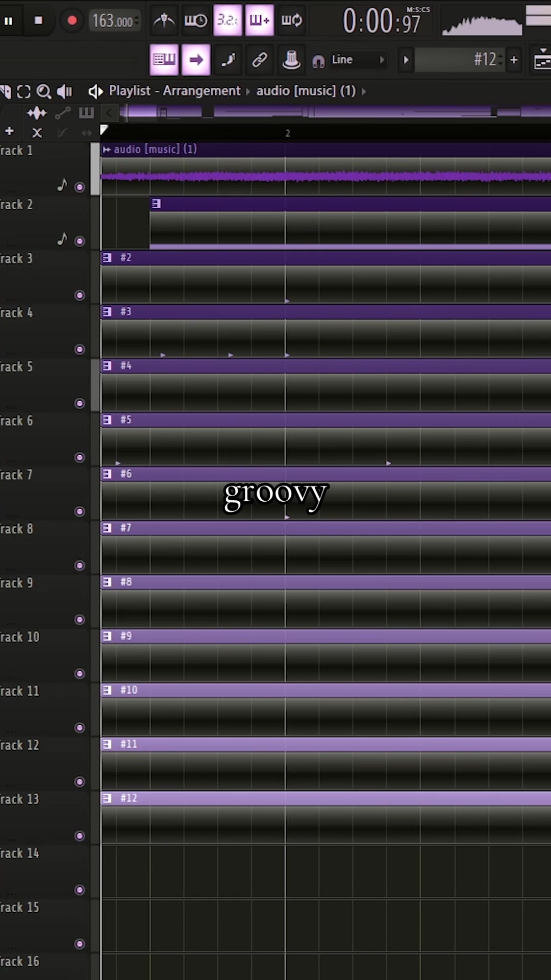
Task: Mute Track 4 with its dot
Action: pos(80,350)
